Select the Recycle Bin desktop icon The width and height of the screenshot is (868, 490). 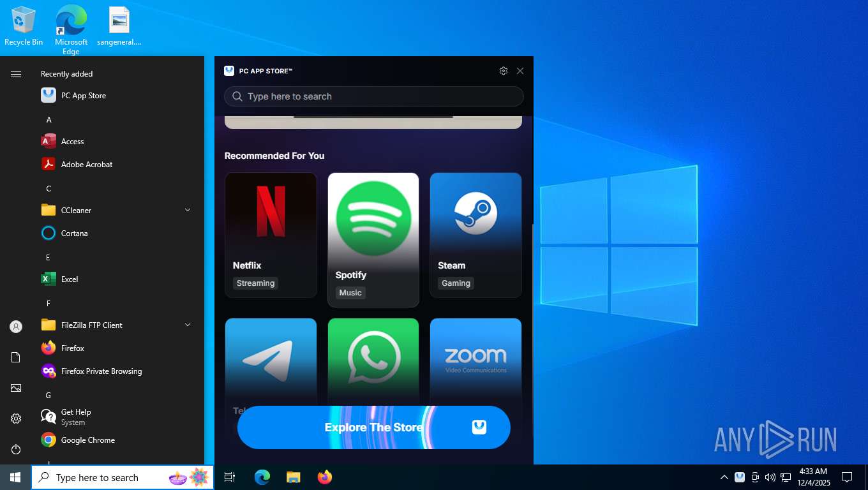click(x=24, y=27)
